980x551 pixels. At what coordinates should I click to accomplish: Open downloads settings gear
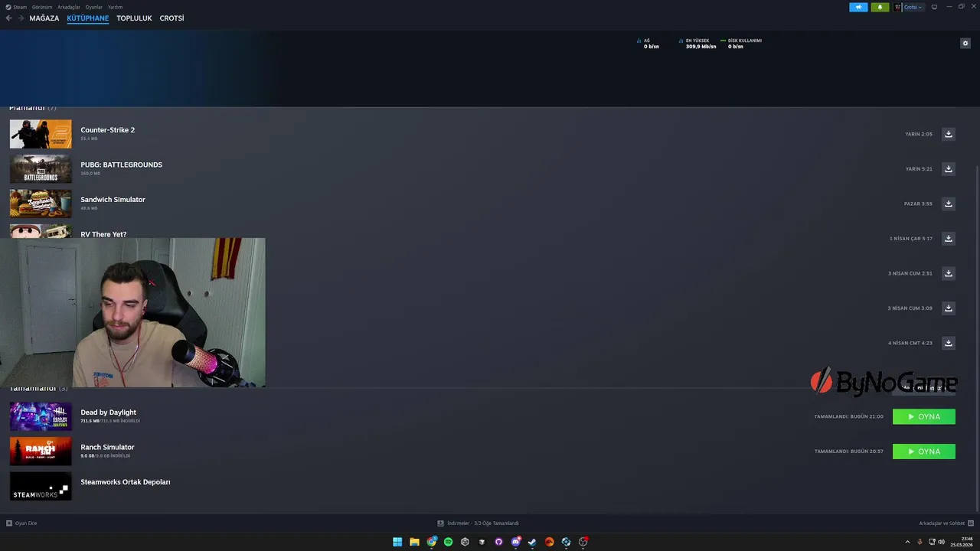[965, 44]
